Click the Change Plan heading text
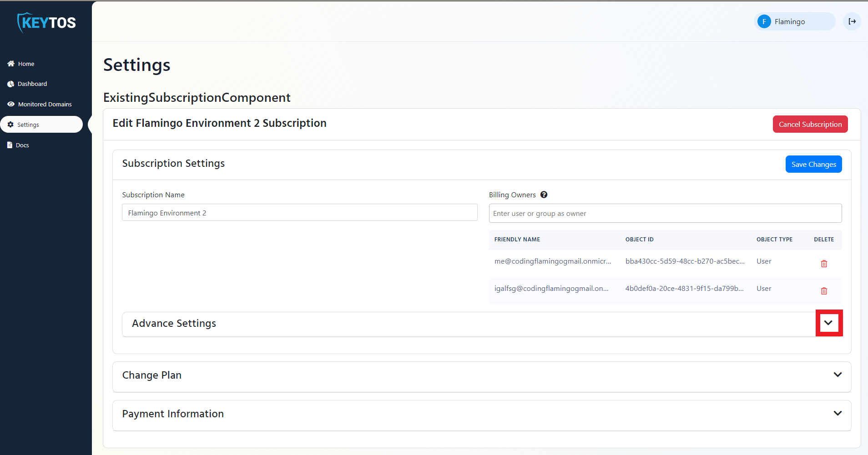The height and width of the screenshot is (455, 868). point(152,375)
